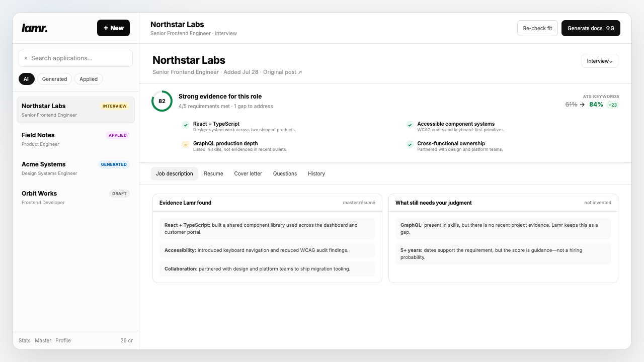644x362 pixels.
Task: Click the '5+ years' judgment note
Action: pos(503,254)
